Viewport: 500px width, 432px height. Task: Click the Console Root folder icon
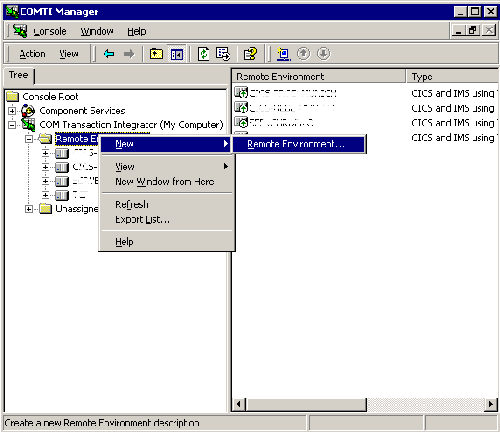(x=13, y=97)
